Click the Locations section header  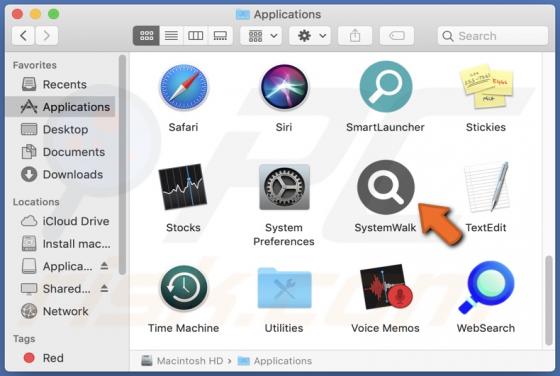pos(36,202)
